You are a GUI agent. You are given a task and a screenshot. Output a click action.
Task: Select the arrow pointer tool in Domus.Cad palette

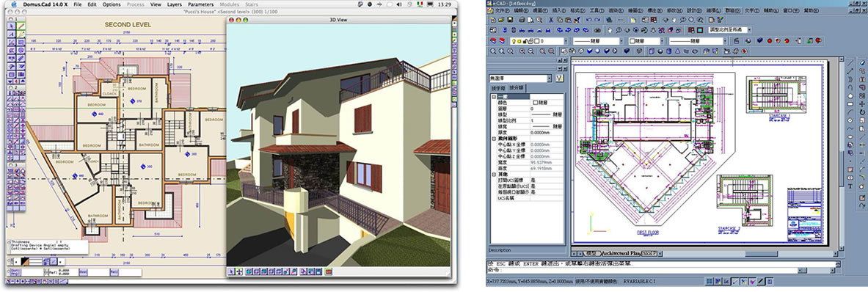(x=11, y=26)
